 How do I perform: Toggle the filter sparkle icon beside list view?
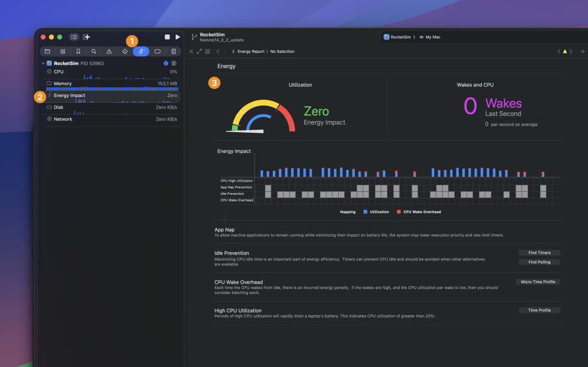point(86,37)
